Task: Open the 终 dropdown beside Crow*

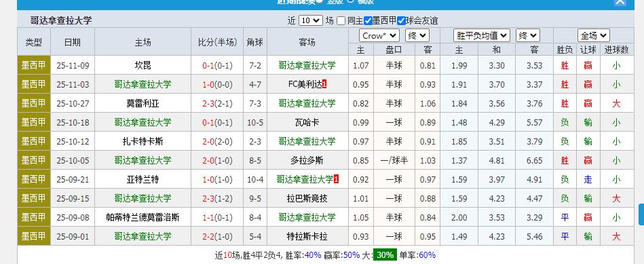Action: [417, 36]
